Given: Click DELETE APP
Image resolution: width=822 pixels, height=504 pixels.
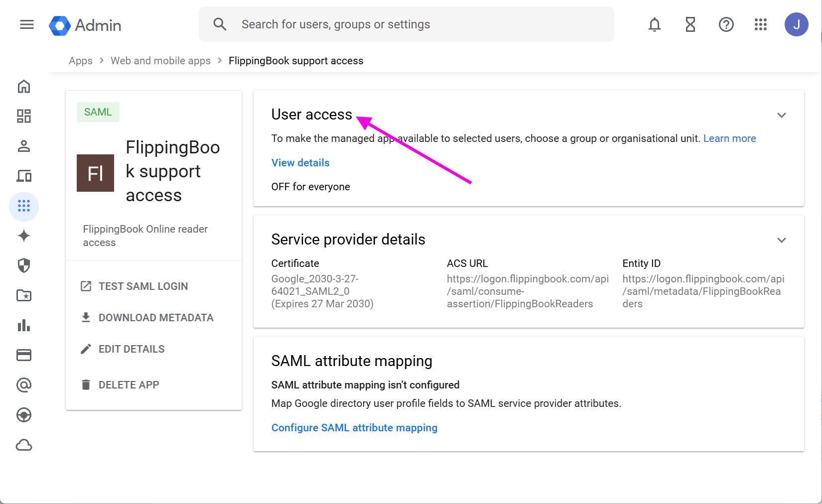Looking at the screenshot, I should point(120,385).
